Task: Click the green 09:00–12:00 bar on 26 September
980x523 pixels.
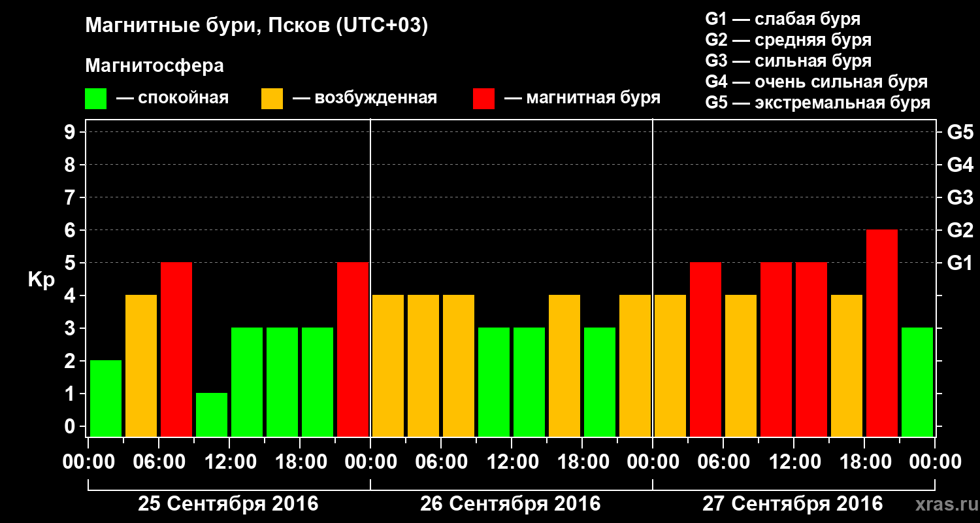Action: point(494,382)
